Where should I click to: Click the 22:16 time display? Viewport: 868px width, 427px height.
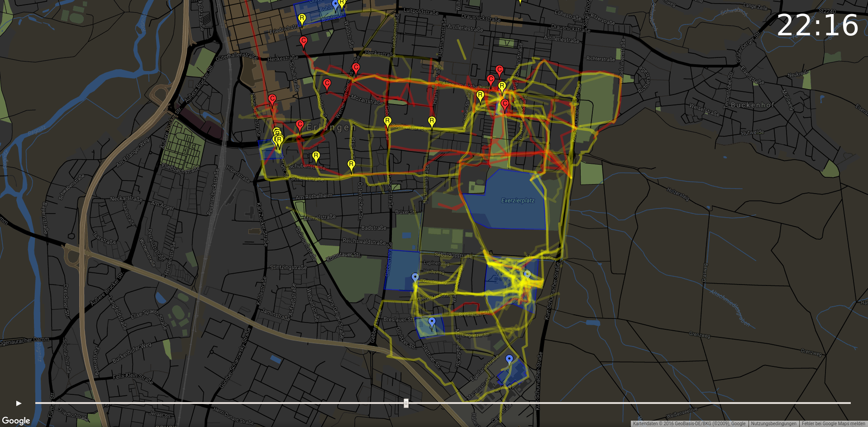click(817, 25)
